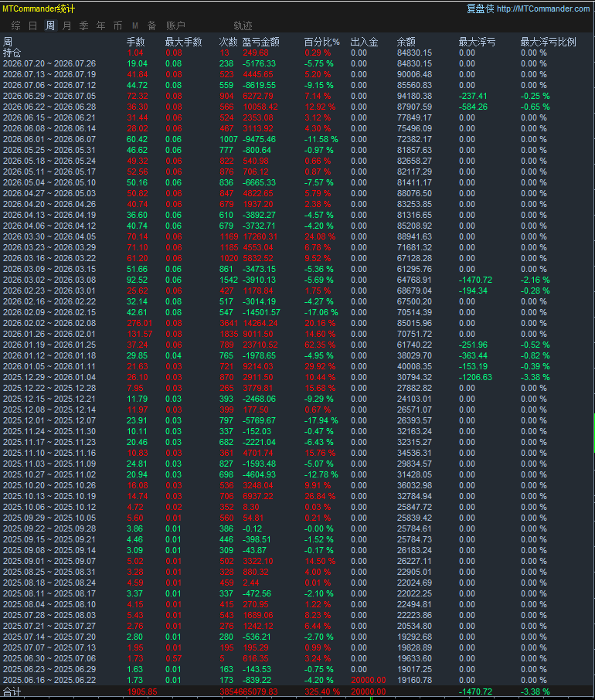
Task: Click max floating loss -584.26
Action: coord(473,107)
